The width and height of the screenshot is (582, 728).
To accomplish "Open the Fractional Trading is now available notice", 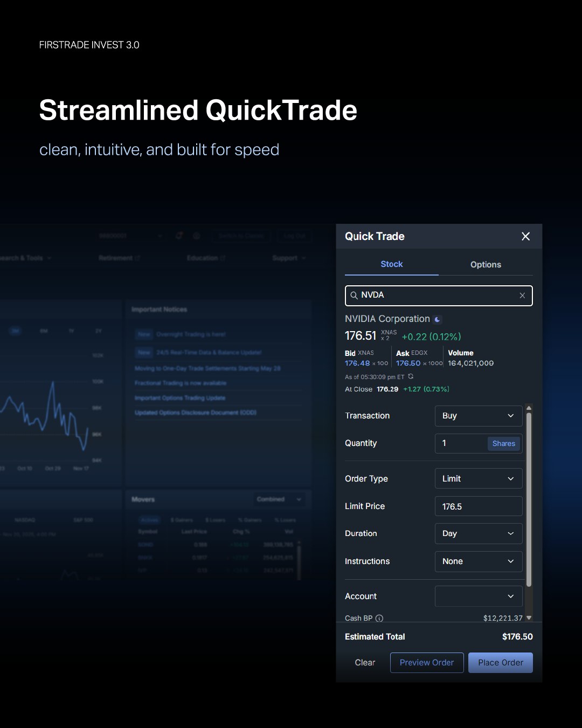I will pyautogui.click(x=181, y=383).
